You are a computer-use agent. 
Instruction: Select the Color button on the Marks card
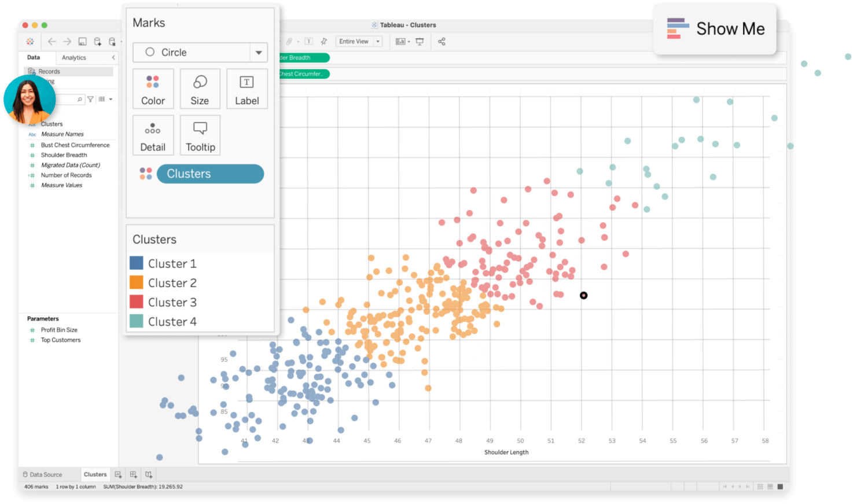pos(153,89)
